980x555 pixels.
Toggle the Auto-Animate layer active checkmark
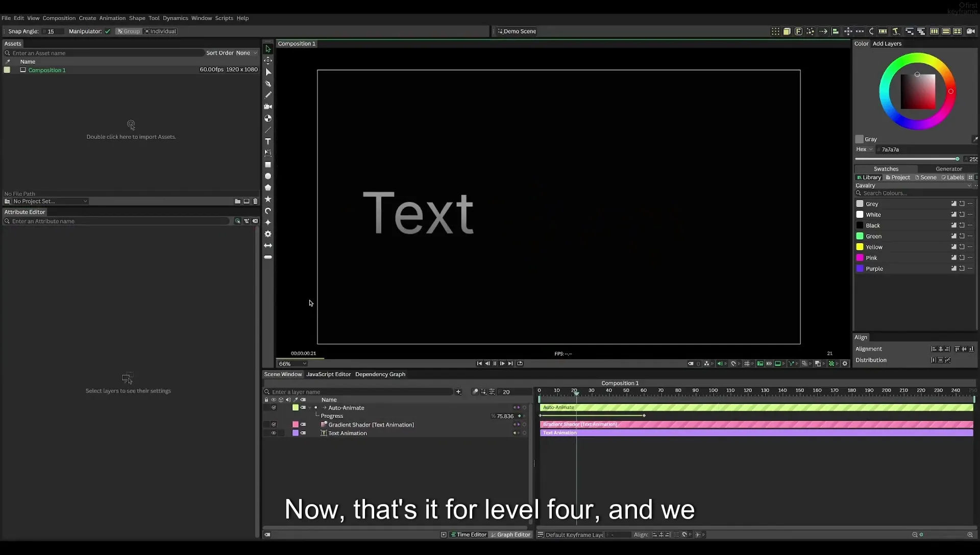274,408
